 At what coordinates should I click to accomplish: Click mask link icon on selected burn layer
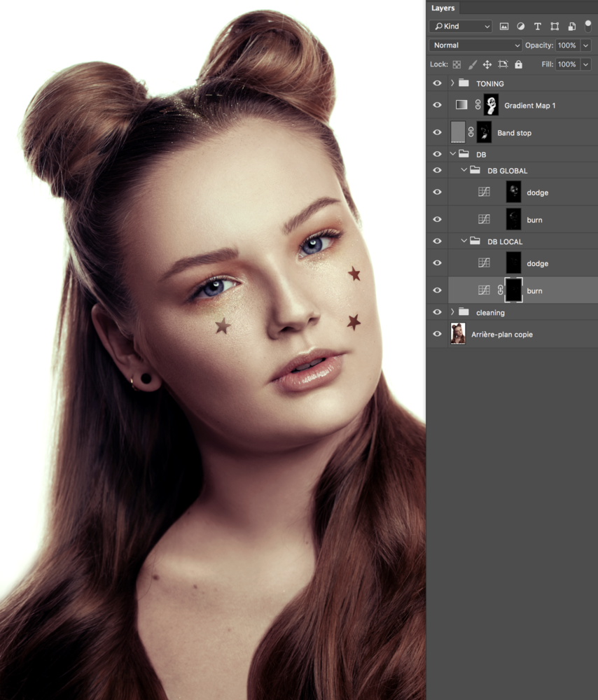coord(500,290)
